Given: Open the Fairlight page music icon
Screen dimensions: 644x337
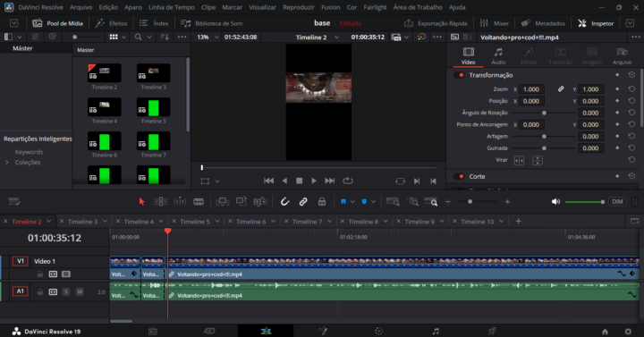Looking at the screenshot, I should [436, 332].
